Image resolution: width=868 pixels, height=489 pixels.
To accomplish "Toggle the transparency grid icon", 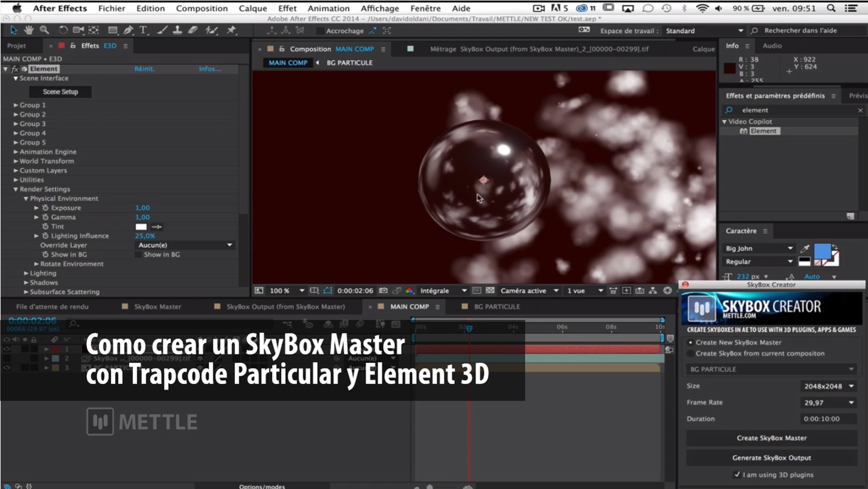I will pyautogui.click(x=490, y=291).
